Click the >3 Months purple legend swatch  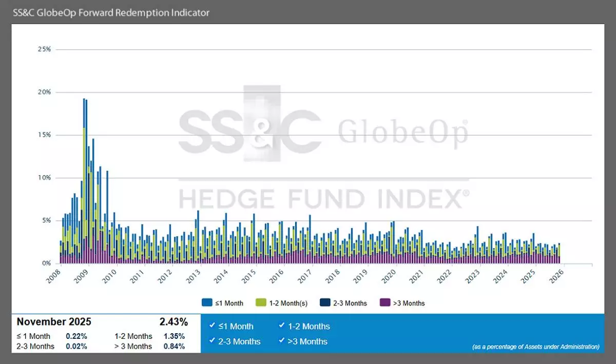coord(384,303)
